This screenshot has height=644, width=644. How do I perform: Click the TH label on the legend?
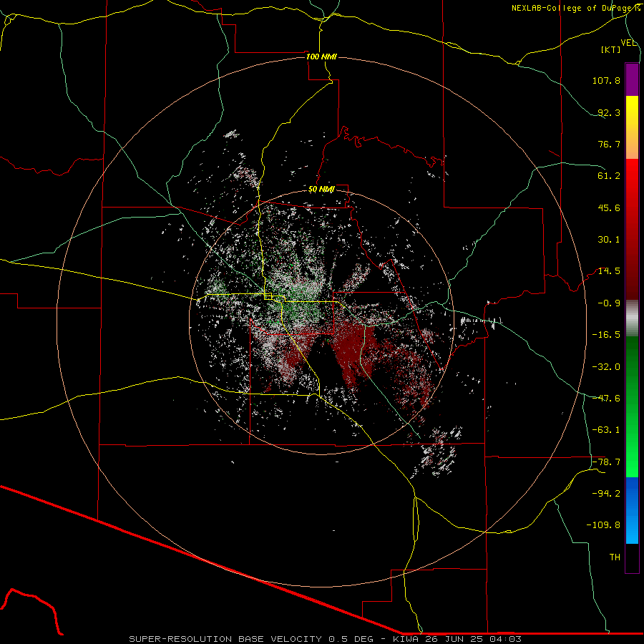[615, 557]
